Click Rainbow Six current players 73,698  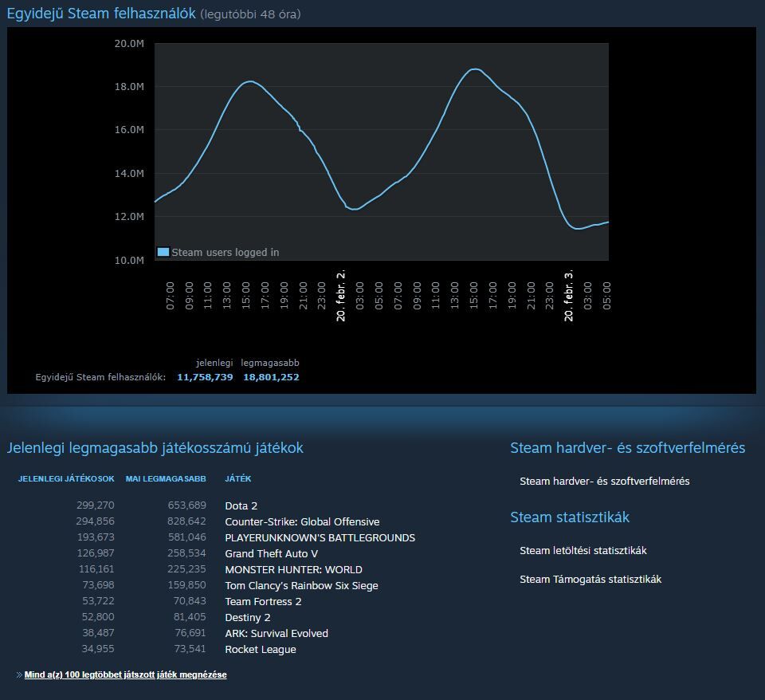[x=99, y=585]
